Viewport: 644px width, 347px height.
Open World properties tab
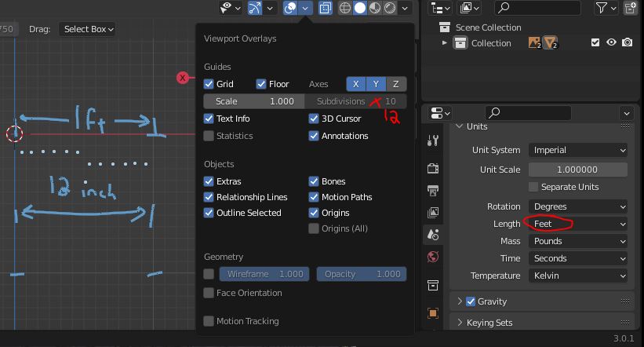point(433,257)
